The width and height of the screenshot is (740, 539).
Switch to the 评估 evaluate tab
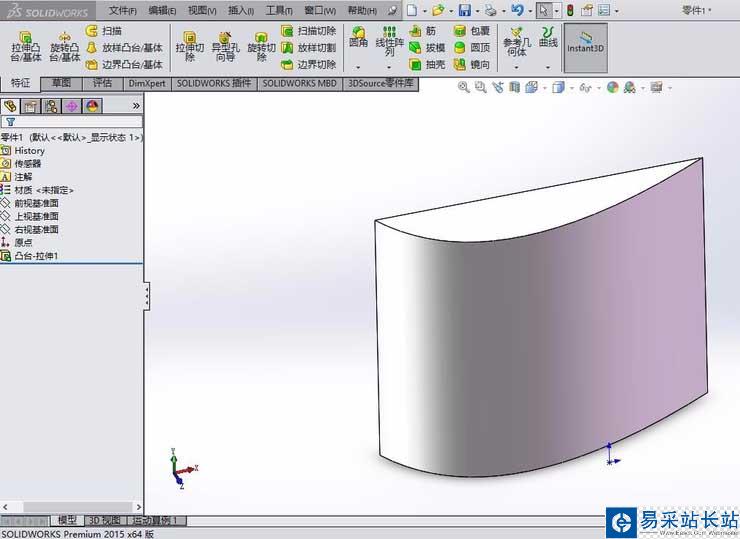[x=102, y=84]
